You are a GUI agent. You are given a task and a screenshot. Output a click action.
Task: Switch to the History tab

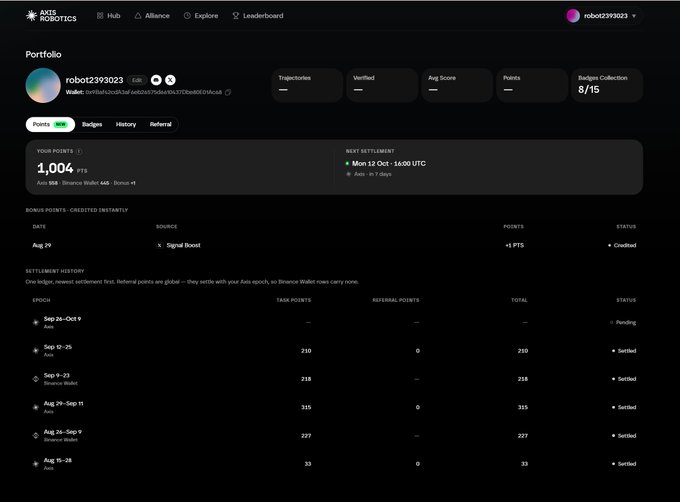click(x=126, y=124)
